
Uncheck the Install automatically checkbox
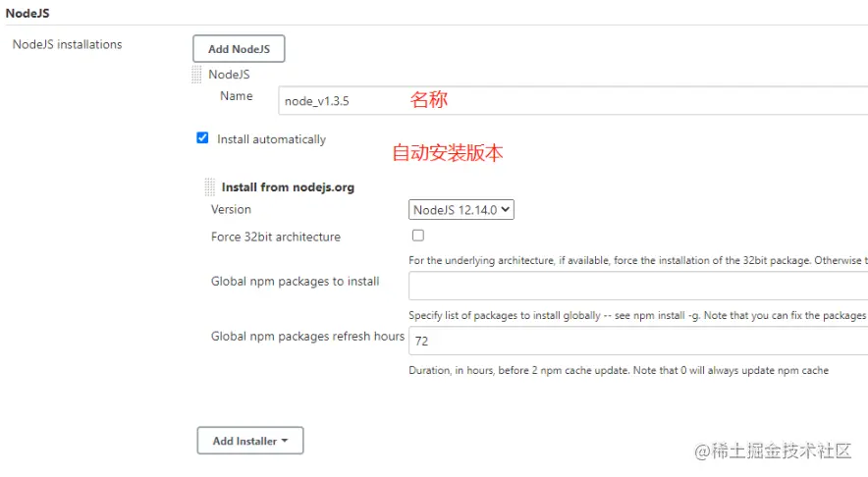click(202, 137)
